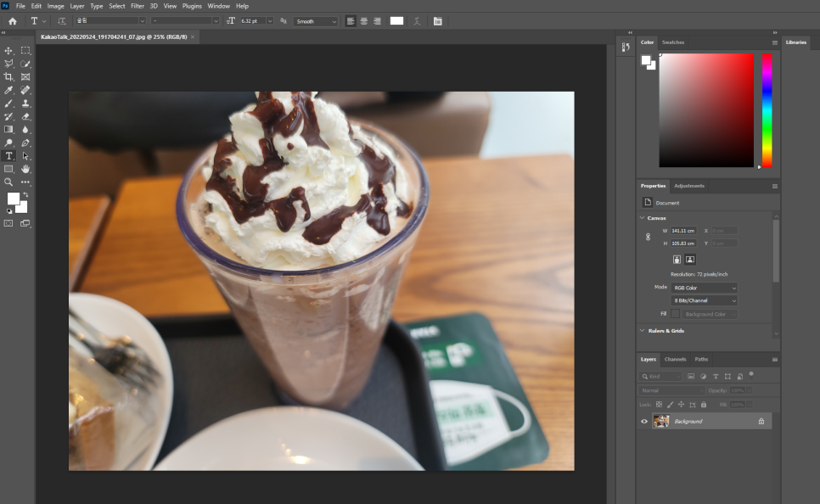Select the Blur tool
Screen dimensions: 820x504
point(25,130)
